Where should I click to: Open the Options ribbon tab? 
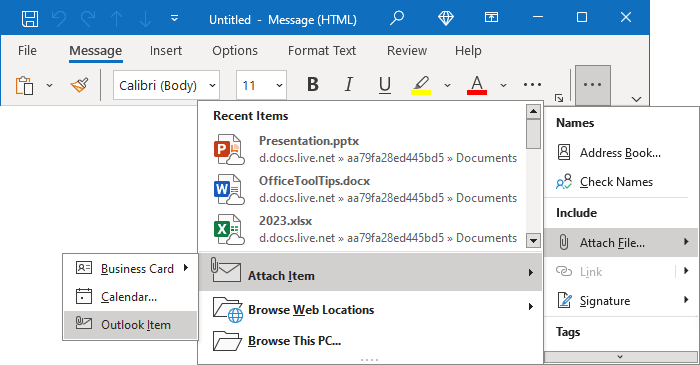(235, 50)
